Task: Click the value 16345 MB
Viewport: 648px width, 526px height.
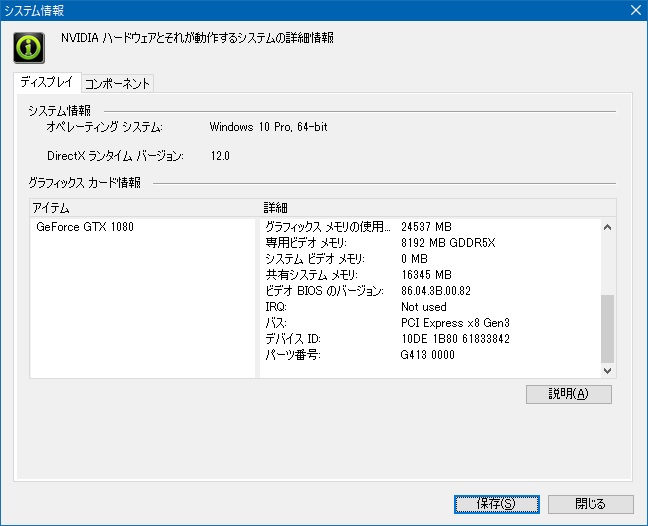Action: pyautogui.click(x=426, y=275)
